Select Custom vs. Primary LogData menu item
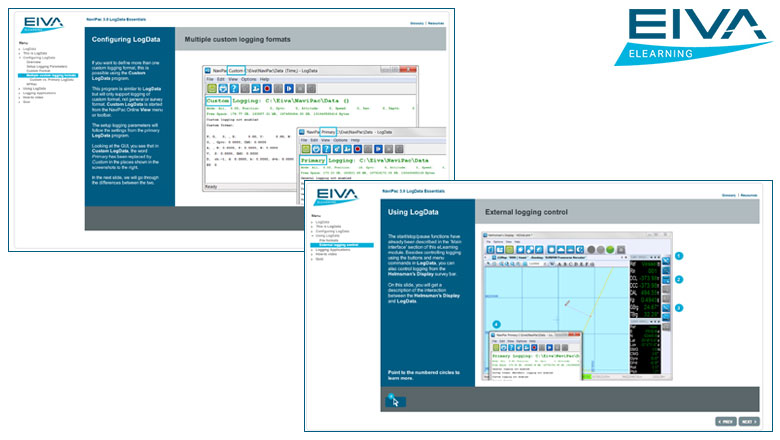The width and height of the screenshot is (780, 440). [x=51, y=80]
